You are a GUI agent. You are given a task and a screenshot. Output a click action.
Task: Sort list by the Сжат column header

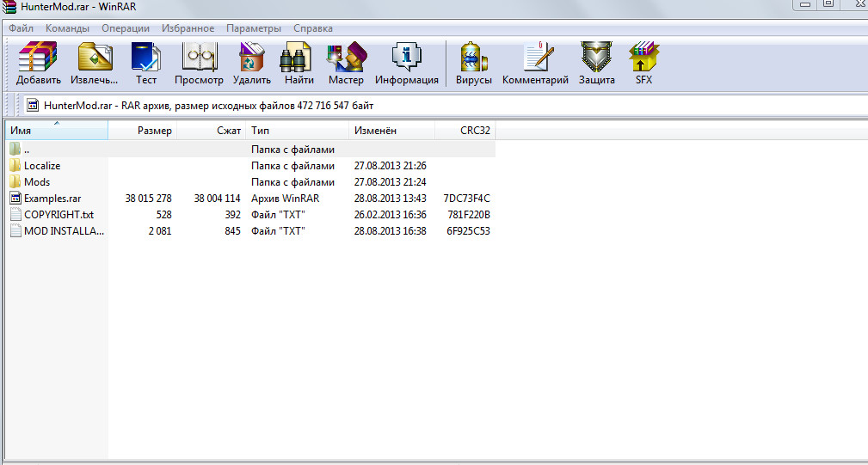coord(211,131)
